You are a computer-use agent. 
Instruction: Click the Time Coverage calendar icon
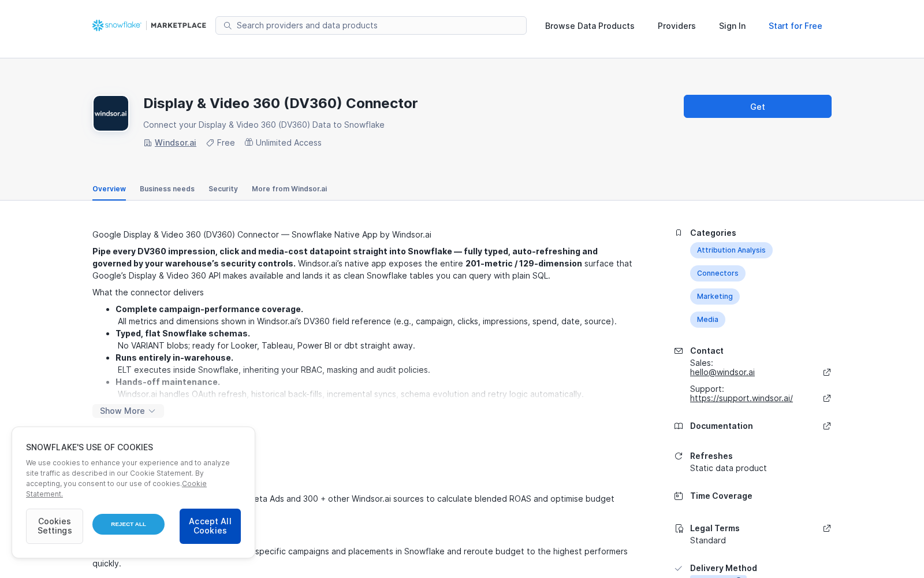(x=679, y=496)
